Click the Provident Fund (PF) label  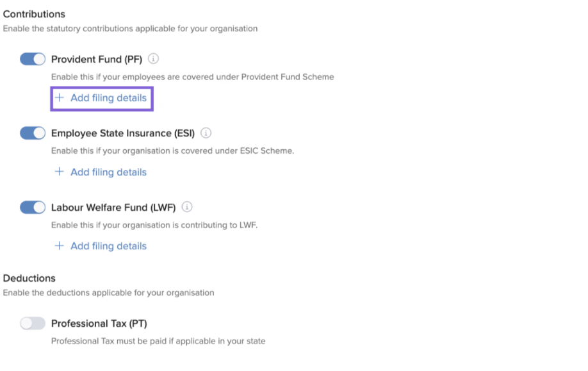96,59
